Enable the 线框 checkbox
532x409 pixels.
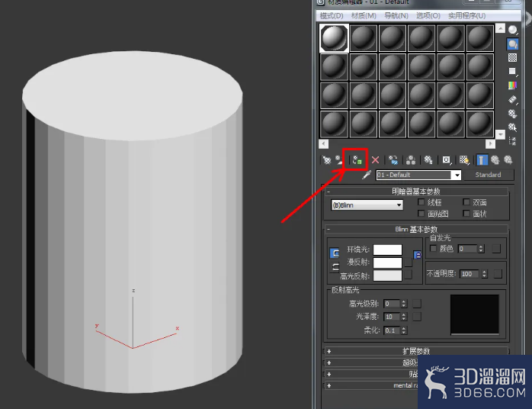421,202
